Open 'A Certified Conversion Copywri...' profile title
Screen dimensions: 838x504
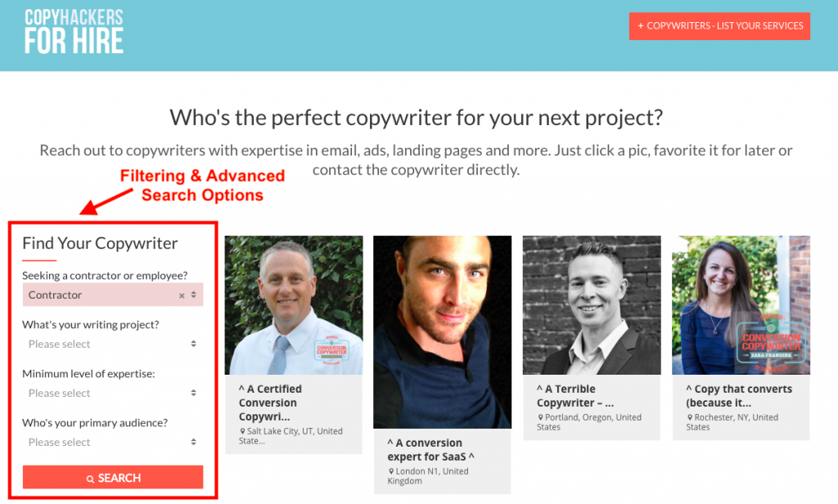coord(270,403)
